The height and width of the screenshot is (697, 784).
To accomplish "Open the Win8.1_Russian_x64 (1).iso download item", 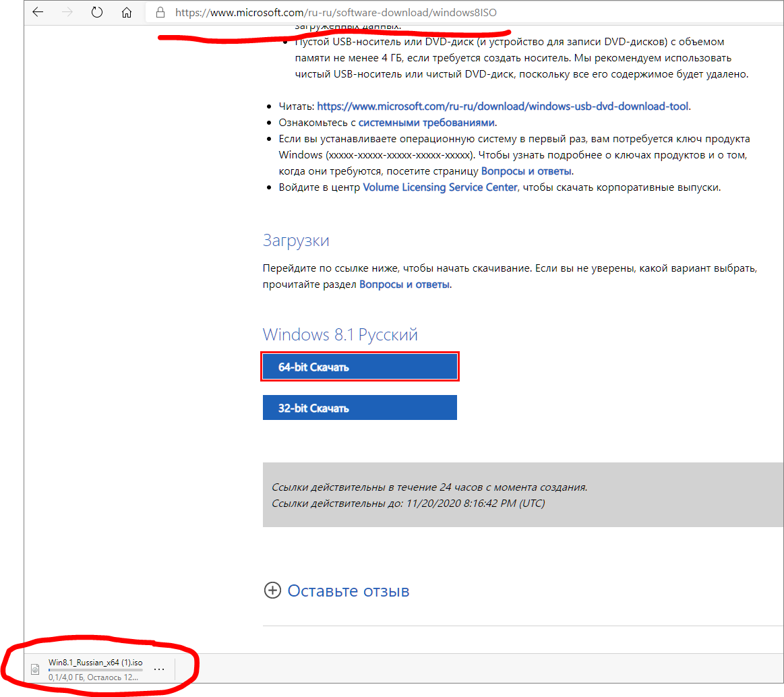I will (96, 663).
